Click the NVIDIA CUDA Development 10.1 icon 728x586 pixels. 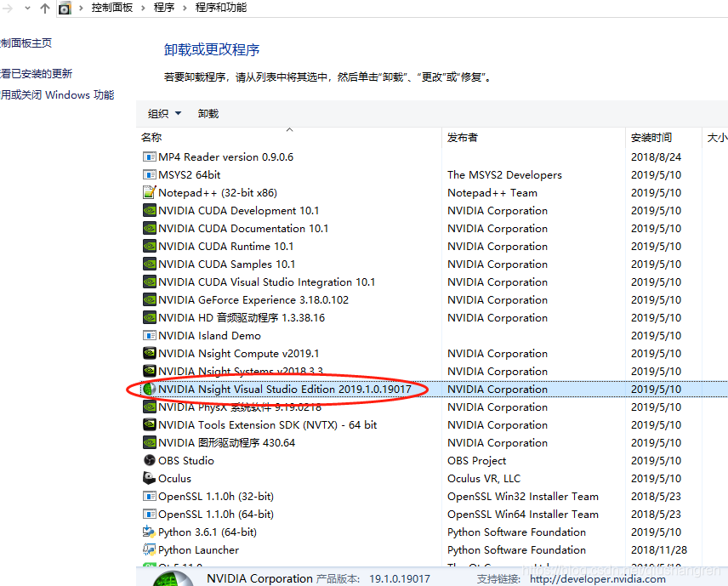tap(149, 210)
